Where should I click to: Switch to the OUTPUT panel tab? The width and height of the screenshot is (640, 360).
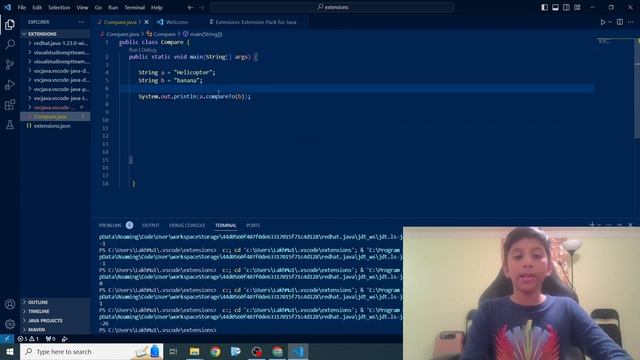tap(151, 225)
